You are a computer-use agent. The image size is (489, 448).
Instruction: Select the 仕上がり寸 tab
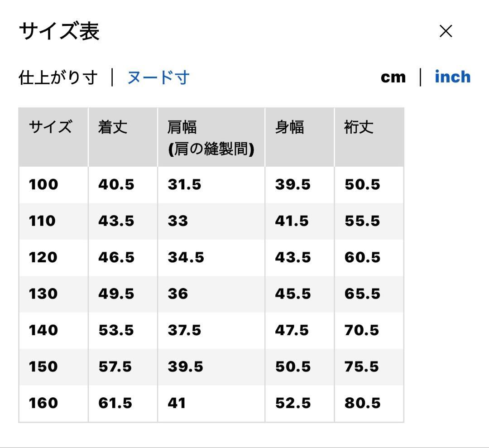tap(58, 77)
